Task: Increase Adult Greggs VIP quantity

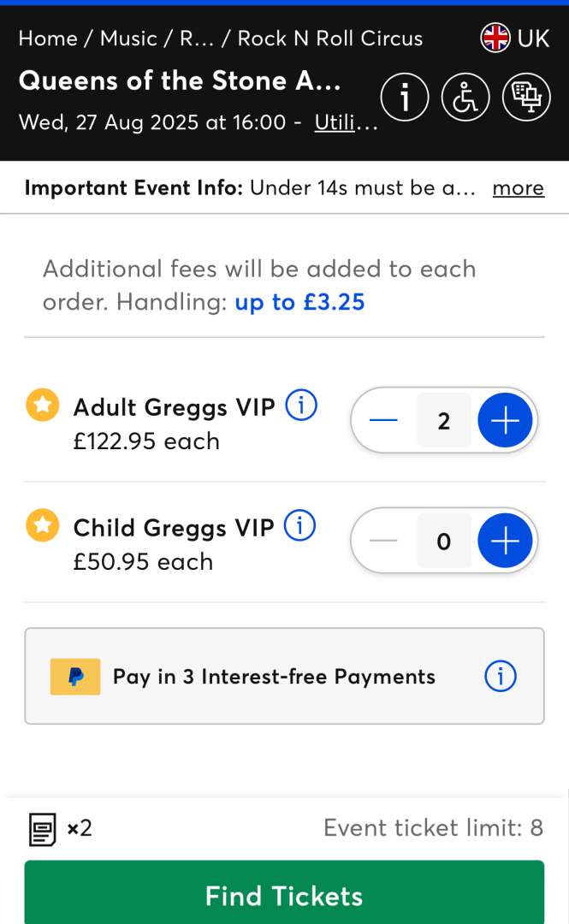Action: (x=505, y=421)
